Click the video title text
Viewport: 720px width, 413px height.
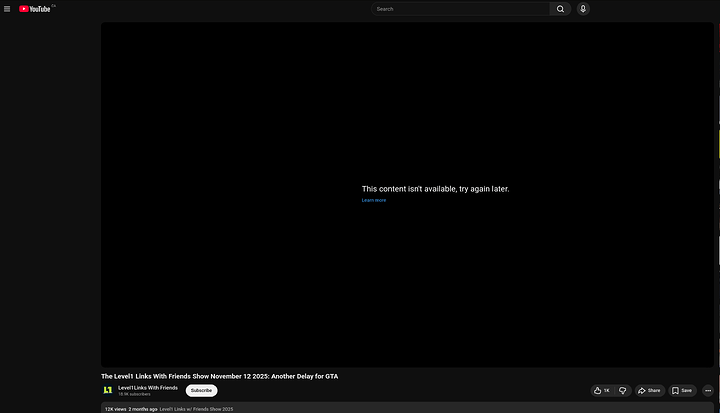point(219,376)
